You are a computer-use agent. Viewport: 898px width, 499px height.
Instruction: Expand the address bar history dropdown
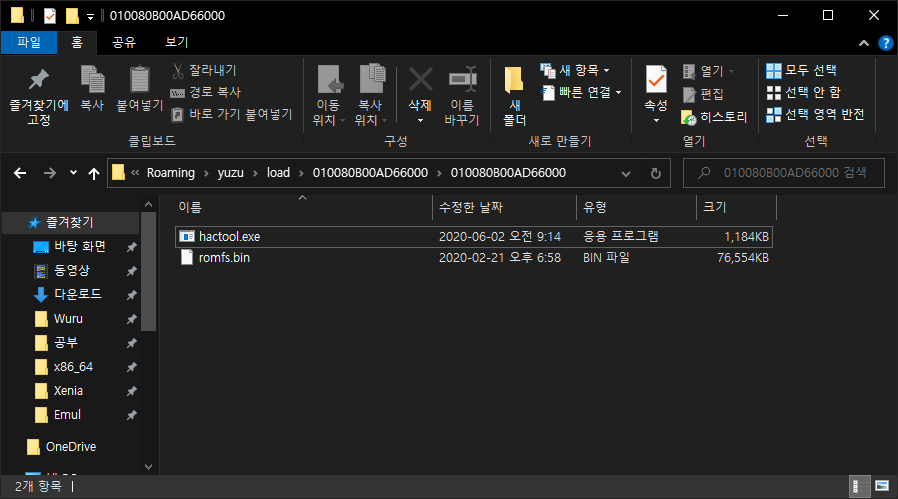click(626, 173)
